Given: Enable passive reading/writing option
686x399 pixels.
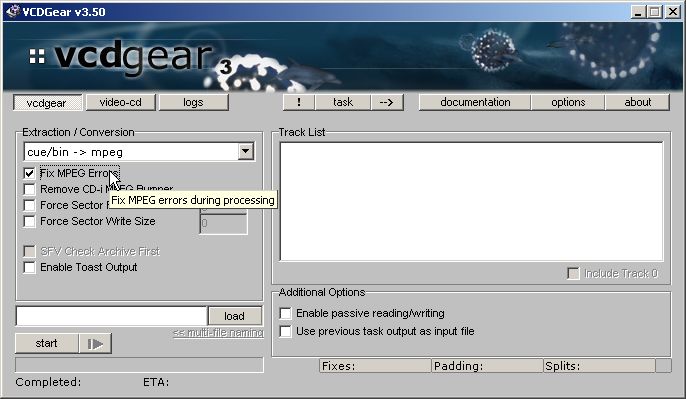Looking at the screenshot, I should 285,313.
